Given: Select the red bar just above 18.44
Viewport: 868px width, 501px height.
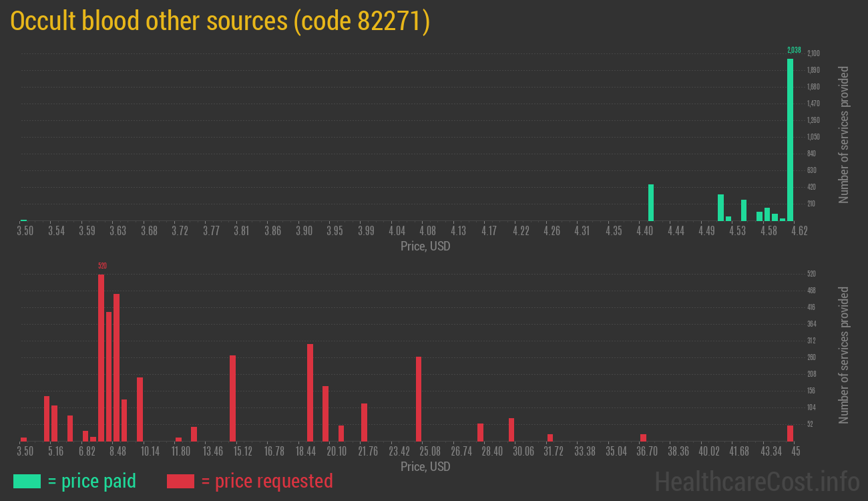Looking at the screenshot, I should 310,392.
